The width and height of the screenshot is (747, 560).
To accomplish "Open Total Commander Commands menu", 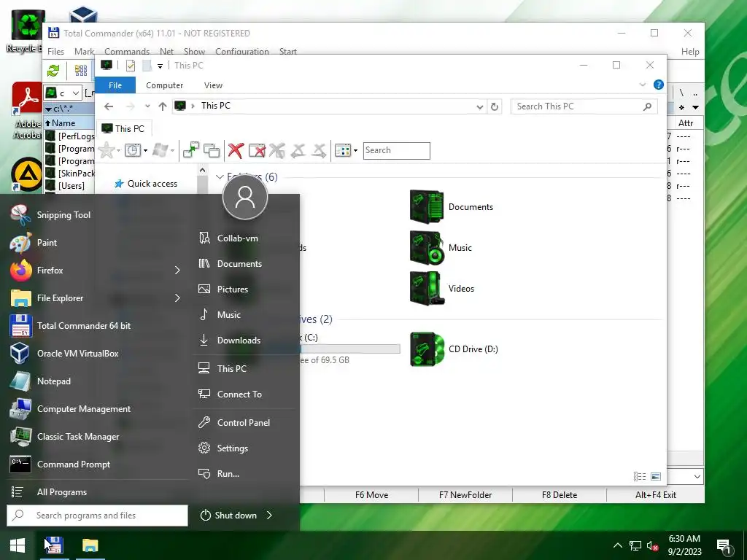I will click(127, 52).
